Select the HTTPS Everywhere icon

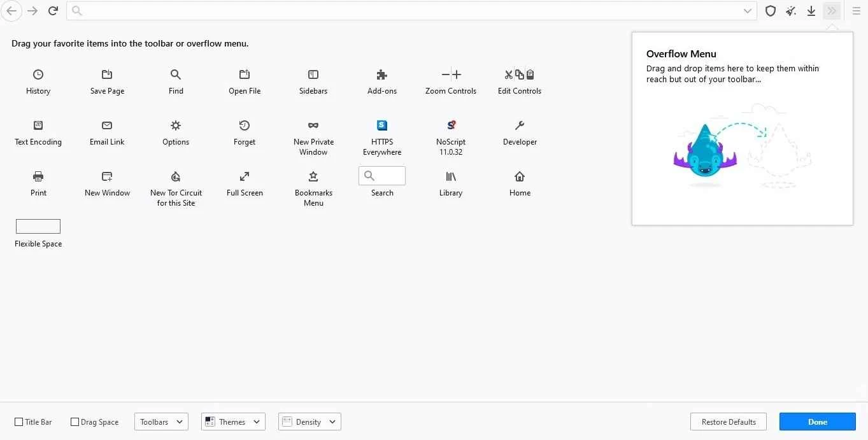[x=382, y=125]
